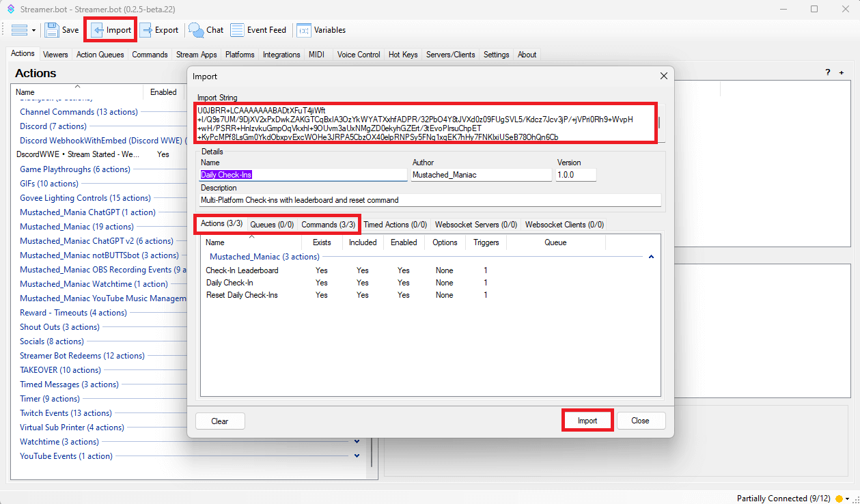Screen dimensions: 860x504
Task: Open the Event Feed from the toolbar
Action: (x=238, y=30)
